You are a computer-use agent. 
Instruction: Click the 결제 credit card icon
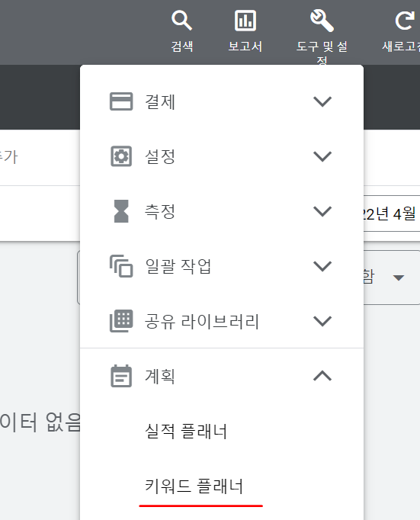coord(121,101)
